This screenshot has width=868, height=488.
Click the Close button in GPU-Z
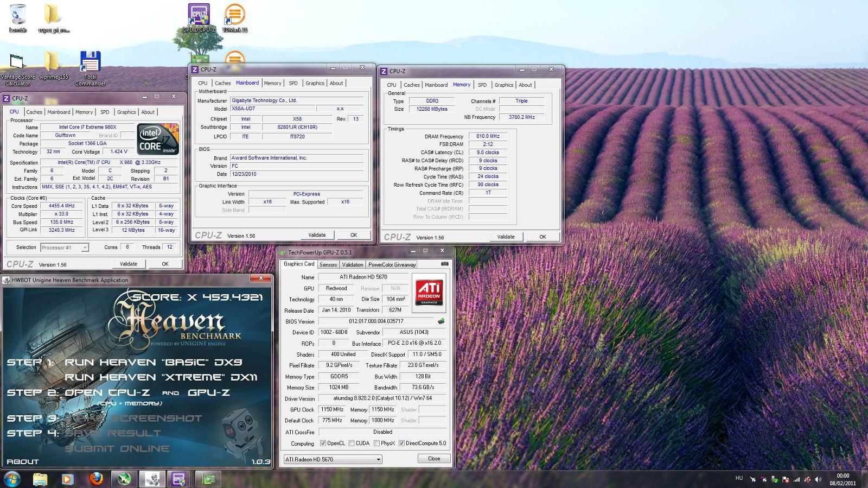[x=434, y=459]
